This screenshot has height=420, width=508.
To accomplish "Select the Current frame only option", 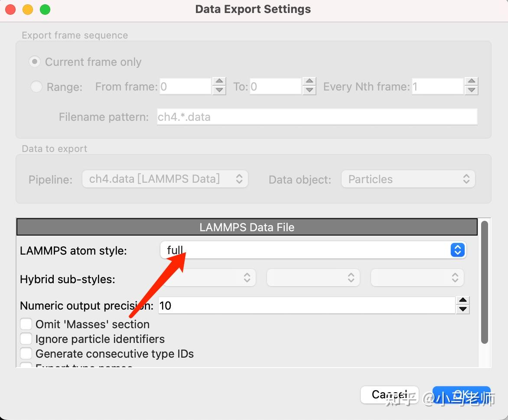I will pyautogui.click(x=35, y=62).
